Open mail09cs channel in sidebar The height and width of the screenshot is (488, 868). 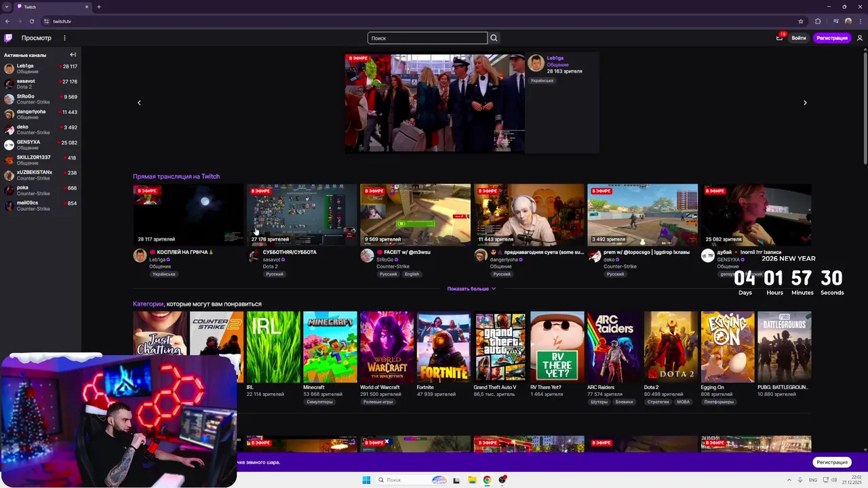click(41, 205)
